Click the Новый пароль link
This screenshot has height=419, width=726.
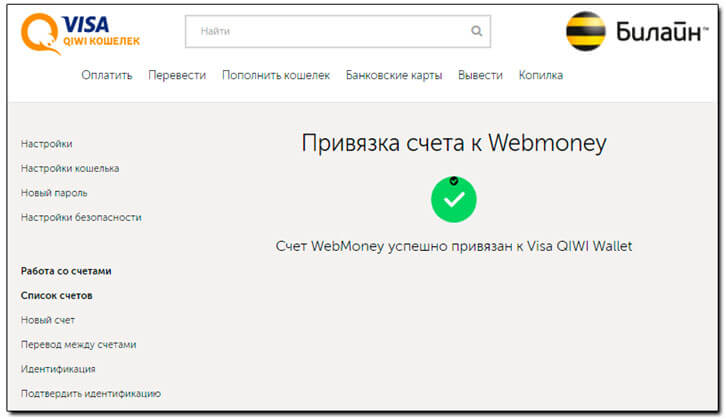point(54,193)
